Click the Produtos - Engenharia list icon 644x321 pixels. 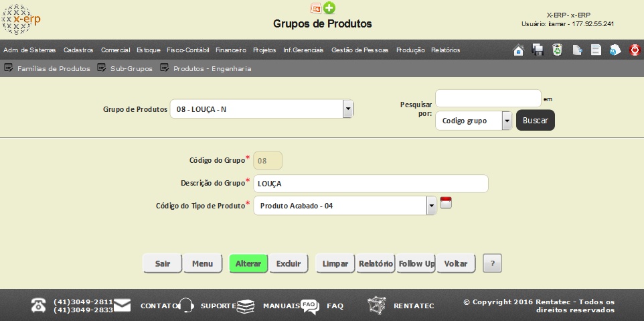(165, 68)
